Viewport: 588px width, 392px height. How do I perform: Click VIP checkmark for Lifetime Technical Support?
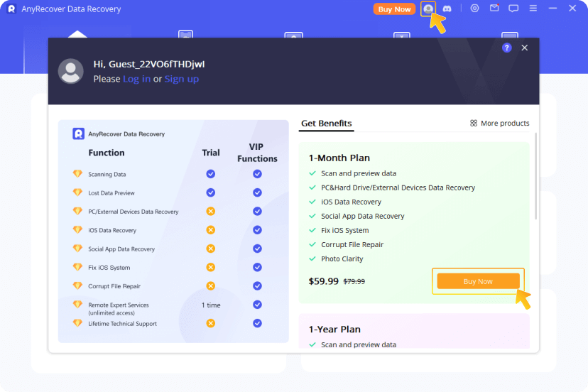pyautogui.click(x=257, y=323)
